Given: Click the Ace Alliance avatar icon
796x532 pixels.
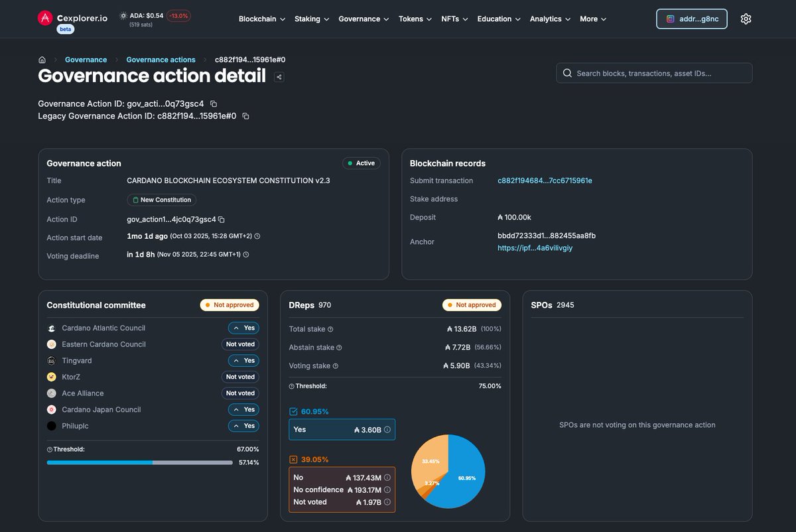Looking at the screenshot, I should pyautogui.click(x=52, y=393).
